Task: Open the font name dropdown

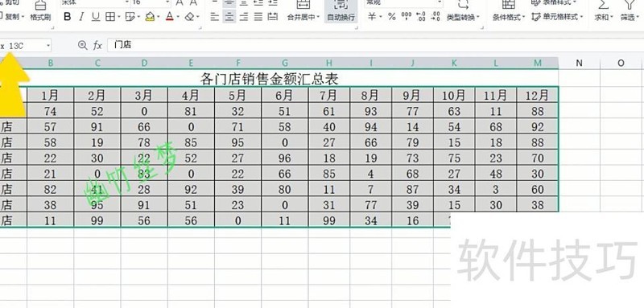Action: coord(126,2)
